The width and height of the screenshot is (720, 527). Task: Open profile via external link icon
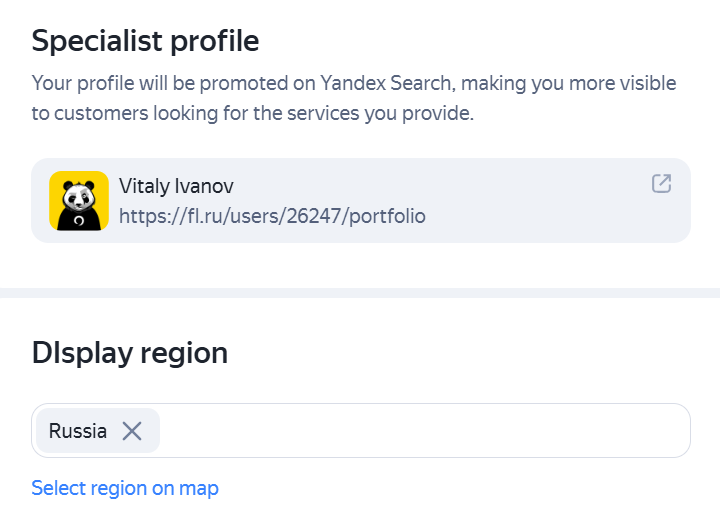[661, 184]
